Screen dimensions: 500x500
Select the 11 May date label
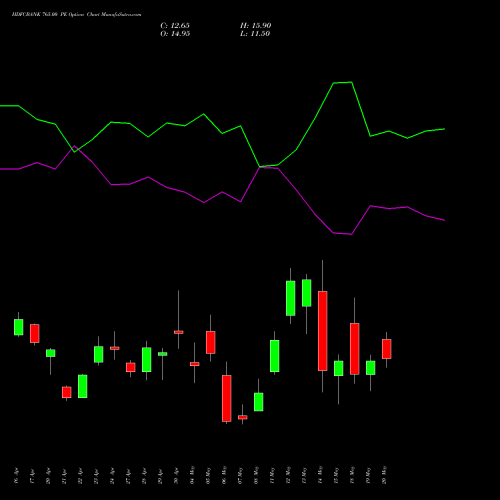click(x=273, y=475)
